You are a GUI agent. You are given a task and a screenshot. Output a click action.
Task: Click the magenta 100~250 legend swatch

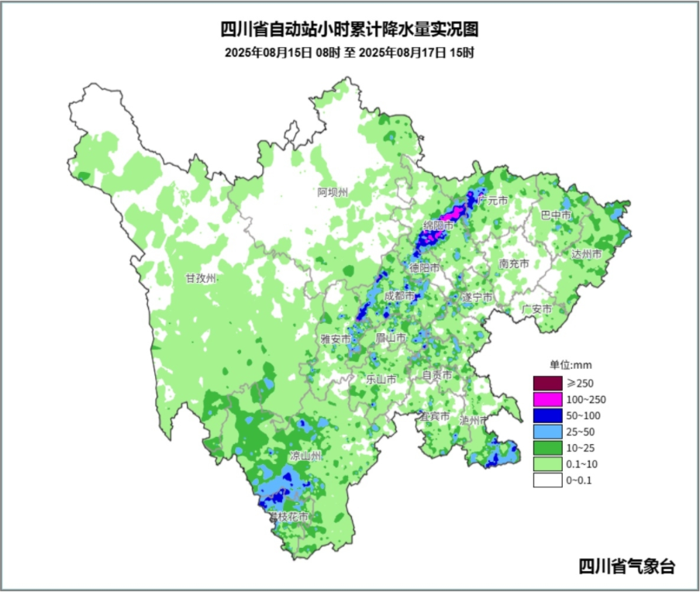tap(547, 399)
